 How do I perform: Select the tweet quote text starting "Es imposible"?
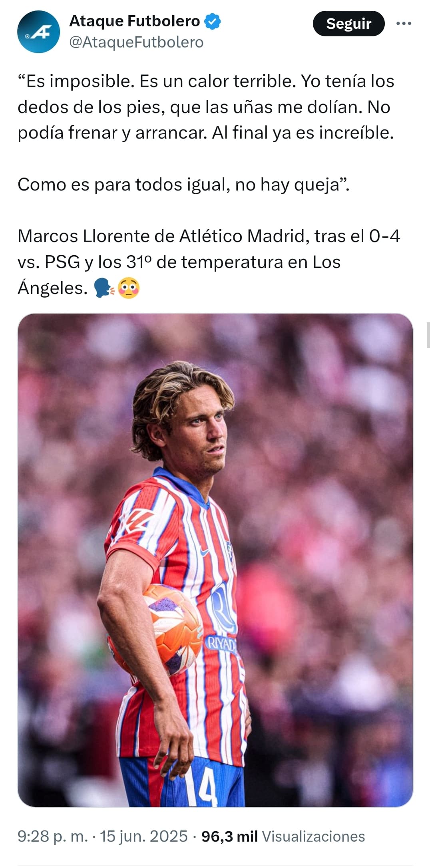(x=206, y=107)
